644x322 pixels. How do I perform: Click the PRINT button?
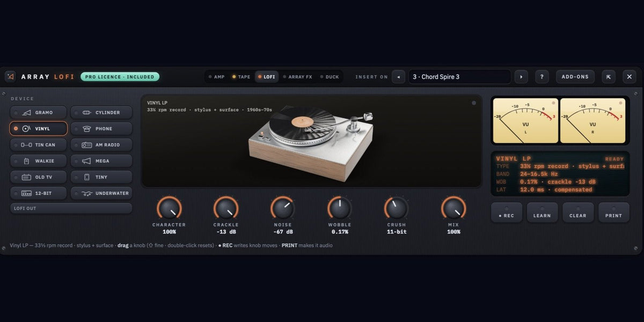tap(614, 213)
